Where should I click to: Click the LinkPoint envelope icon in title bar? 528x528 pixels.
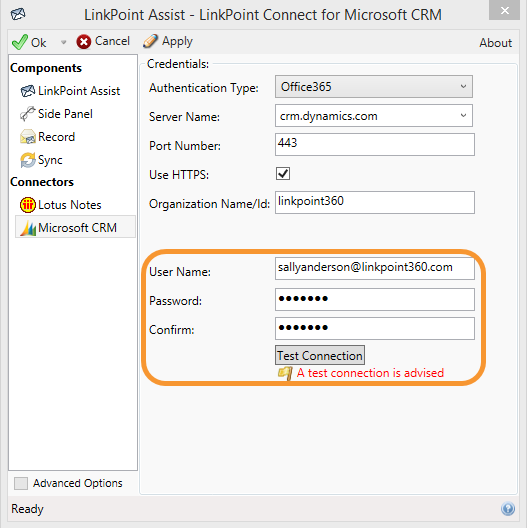tap(18, 14)
